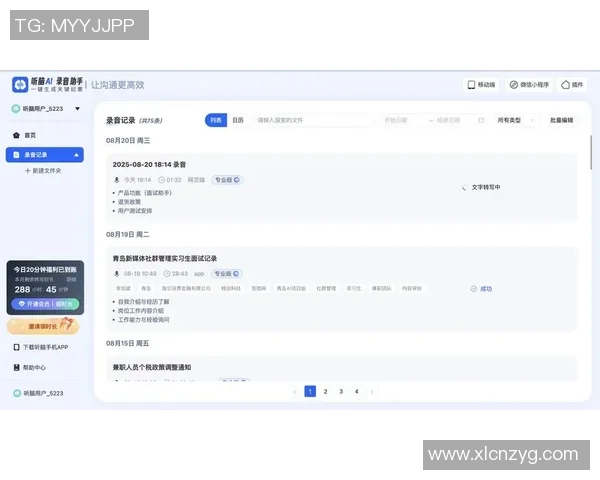Collapse the 录音记录 arrow in sidebar
This screenshot has height=480, width=600.
[x=77, y=155]
